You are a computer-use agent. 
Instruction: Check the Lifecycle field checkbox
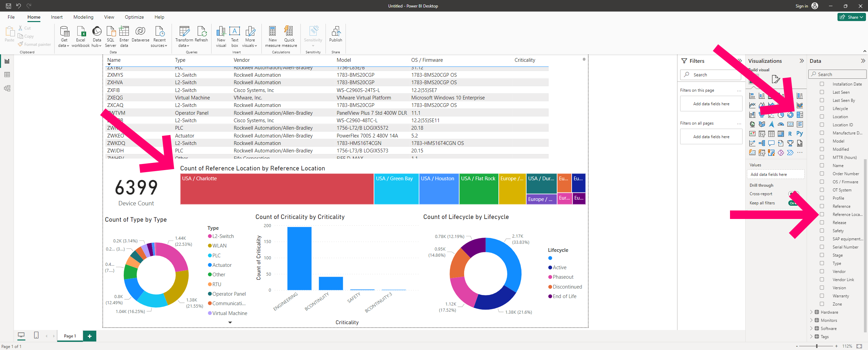[x=822, y=108]
